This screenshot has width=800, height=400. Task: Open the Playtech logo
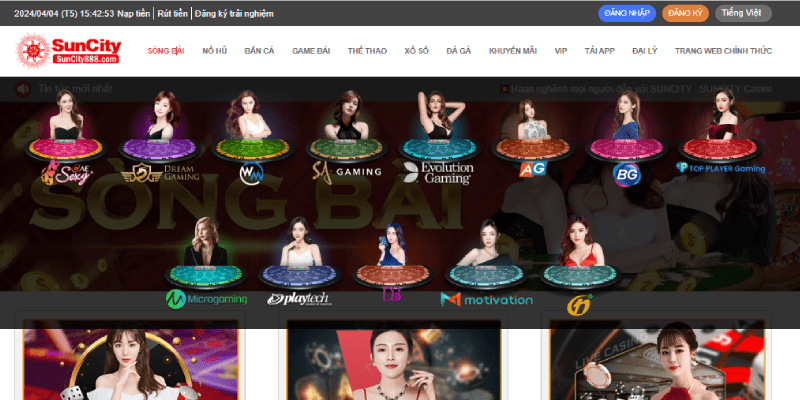click(x=299, y=299)
